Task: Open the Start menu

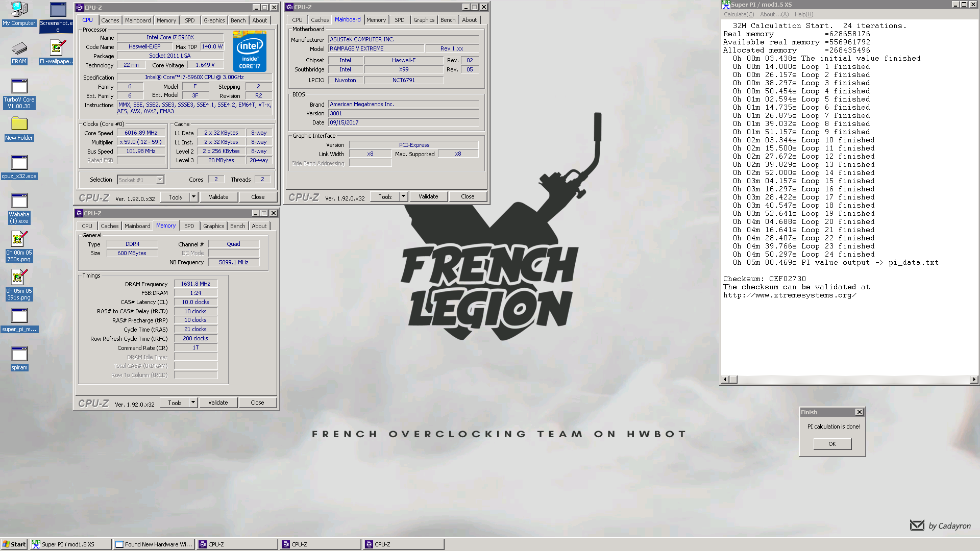Action: coord(14,544)
